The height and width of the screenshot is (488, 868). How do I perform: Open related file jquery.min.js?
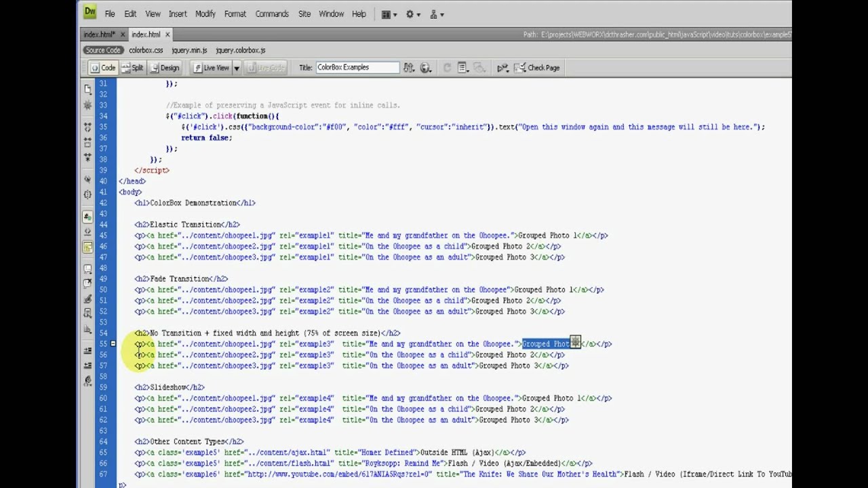[190, 50]
